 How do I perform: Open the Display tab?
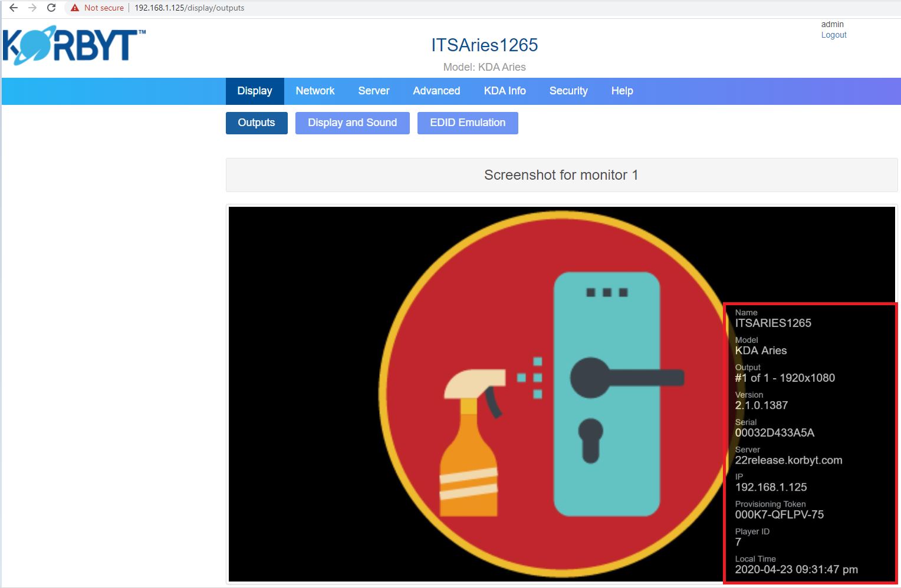(255, 91)
